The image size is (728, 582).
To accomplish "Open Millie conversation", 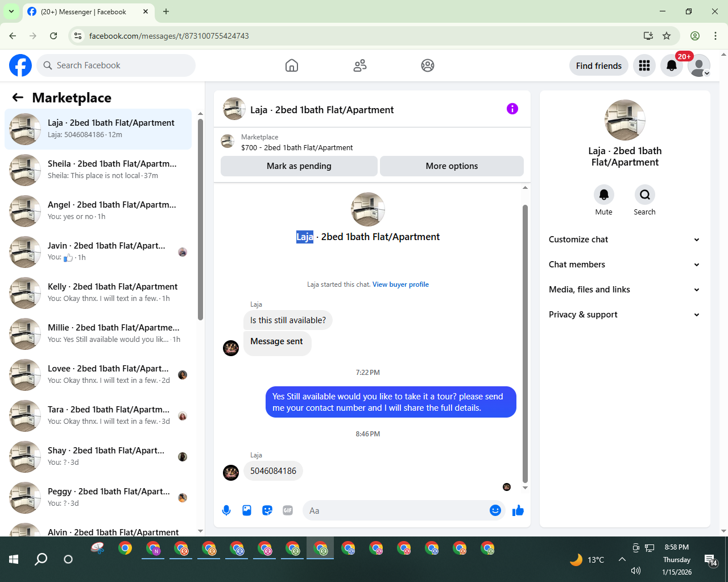I will pos(98,333).
